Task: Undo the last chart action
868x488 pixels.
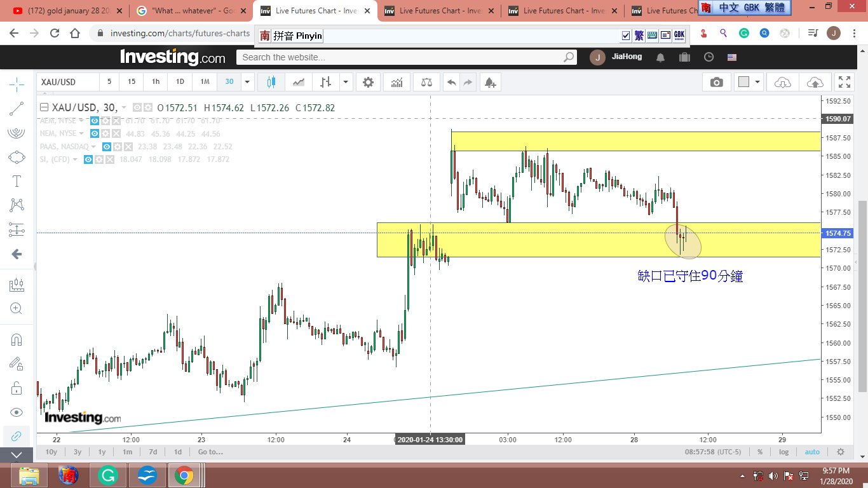Action: 451,82
